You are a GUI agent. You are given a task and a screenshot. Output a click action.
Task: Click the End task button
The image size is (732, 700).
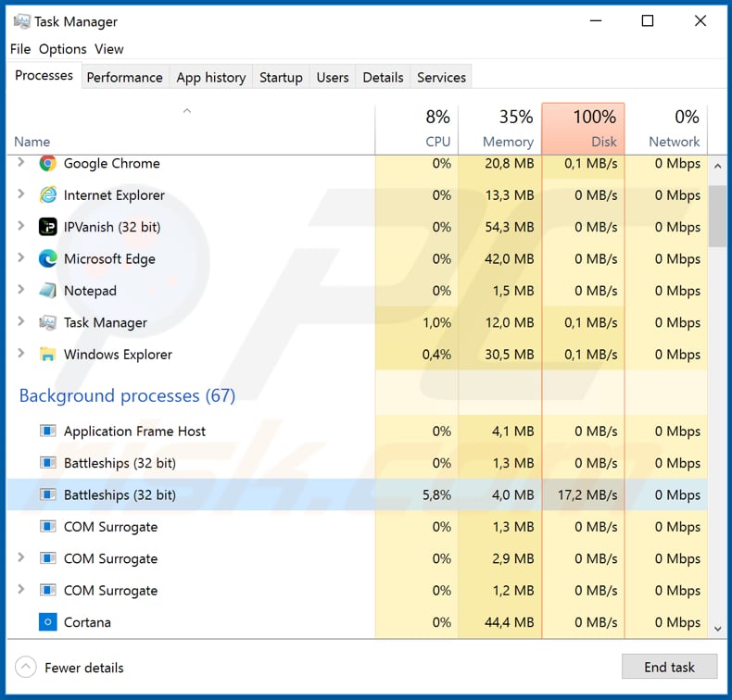click(x=669, y=667)
